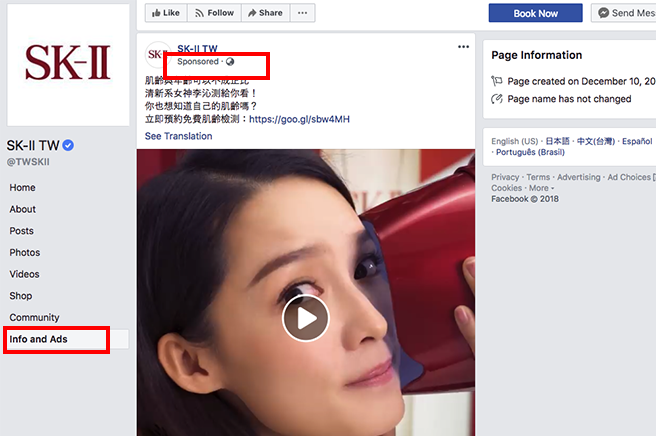Open the Advertising footer link

[x=578, y=177]
